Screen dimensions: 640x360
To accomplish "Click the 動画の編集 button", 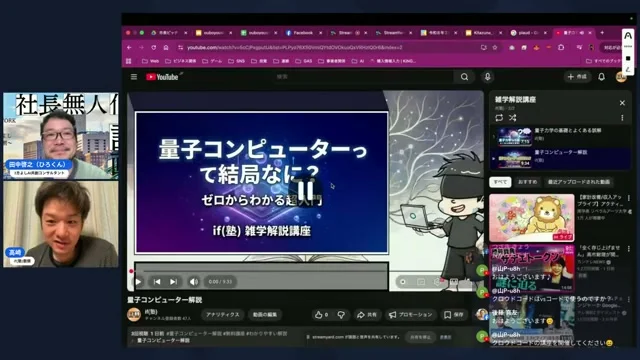I will (x=265, y=315).
